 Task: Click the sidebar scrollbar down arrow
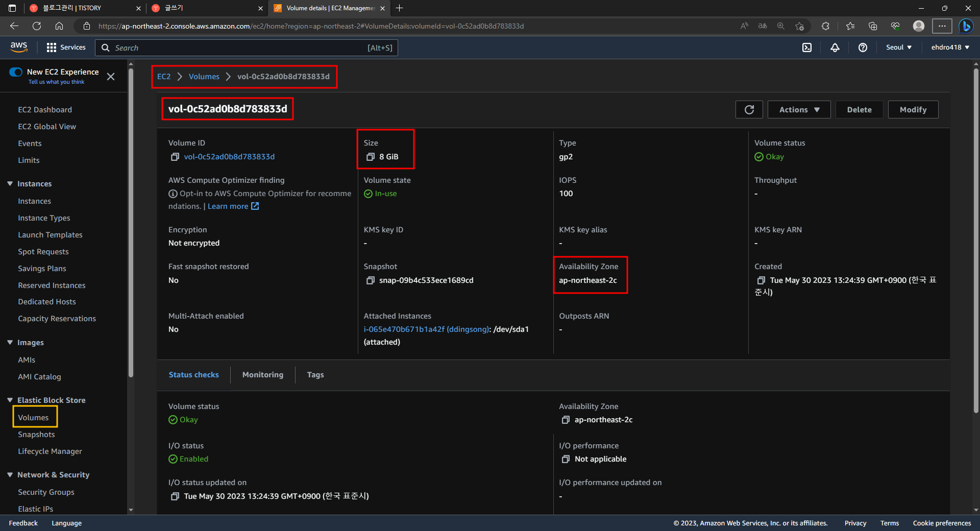pos(131,510)
